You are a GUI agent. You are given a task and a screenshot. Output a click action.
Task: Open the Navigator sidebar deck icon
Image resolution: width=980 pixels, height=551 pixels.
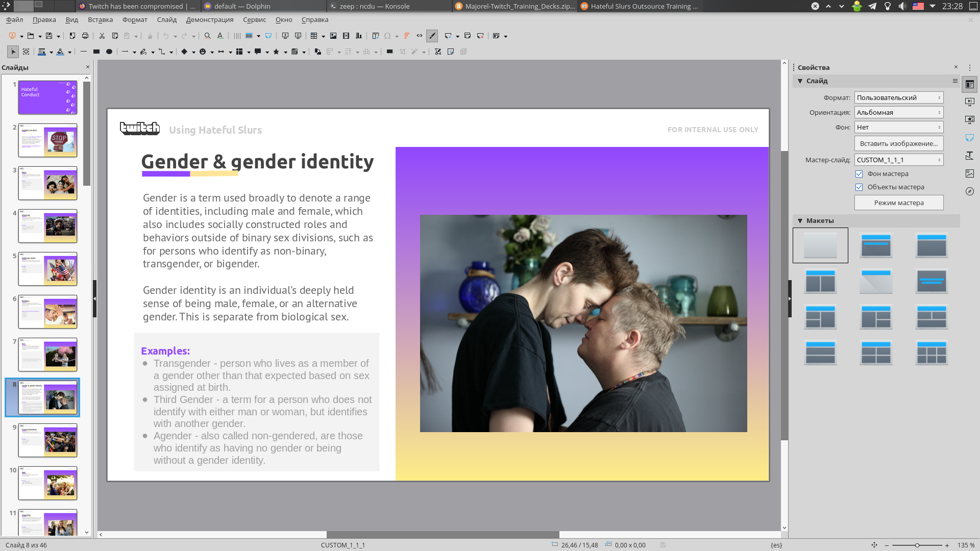point(970,191)
